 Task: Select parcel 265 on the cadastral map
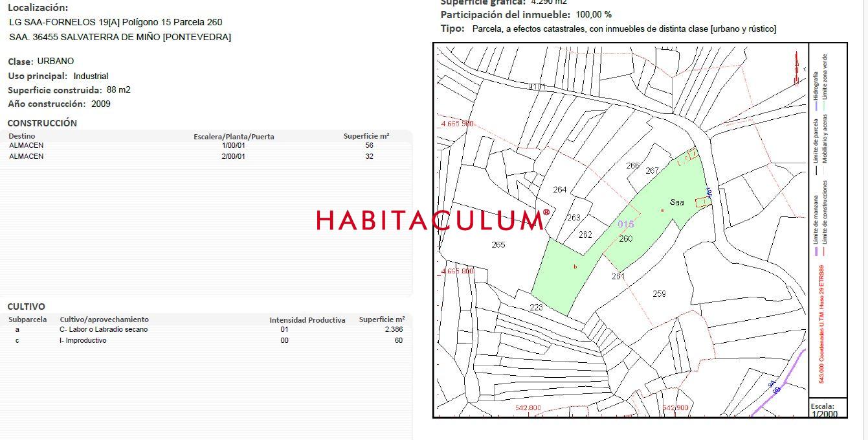498,244
